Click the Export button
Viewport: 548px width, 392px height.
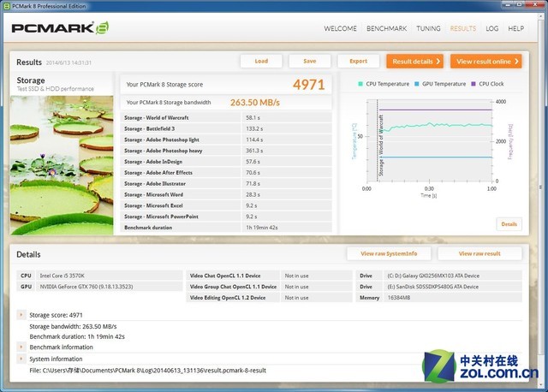coord(358,61)
